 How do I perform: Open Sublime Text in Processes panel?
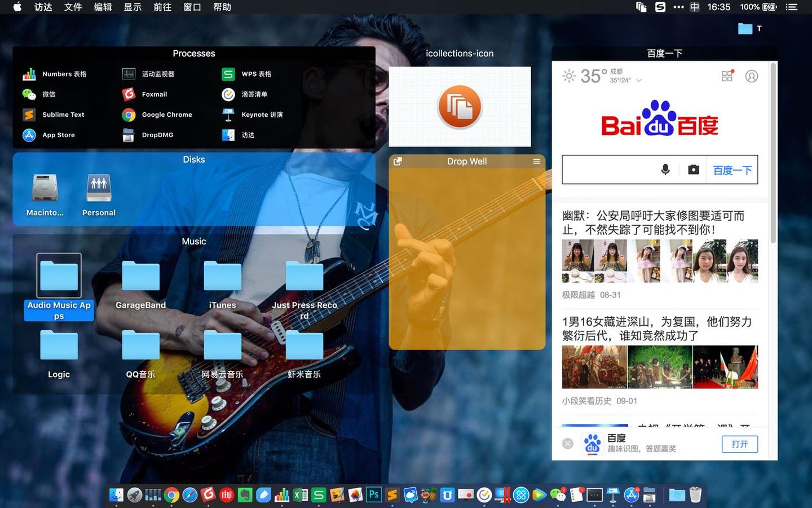pyautogui.click(x=54, y=115)
